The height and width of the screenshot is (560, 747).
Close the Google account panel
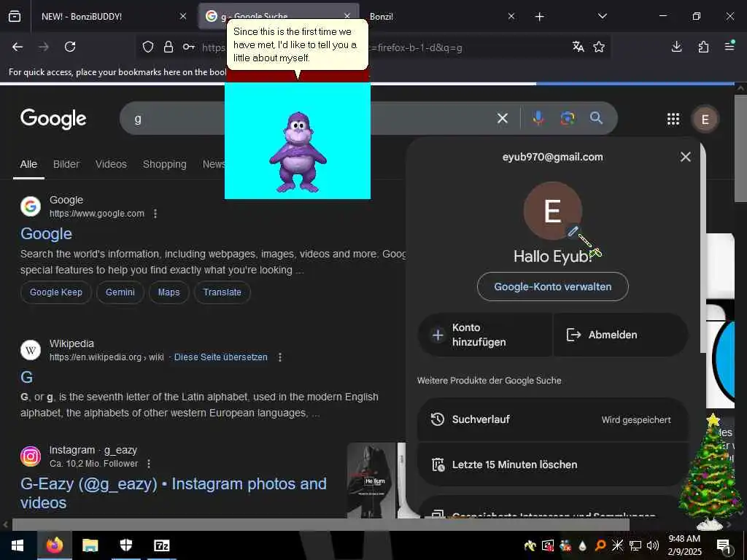[x=686, y=157]
